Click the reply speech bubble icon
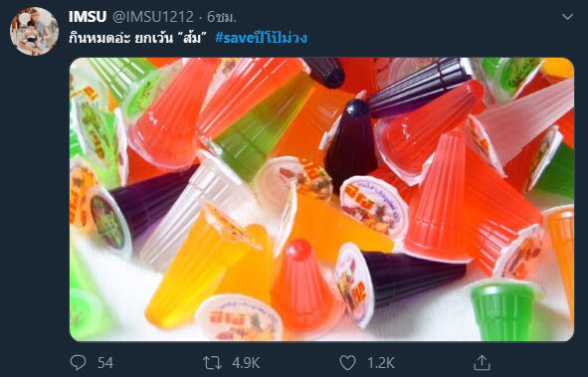This screenshot has height=377, width=588. click(78, 362)
